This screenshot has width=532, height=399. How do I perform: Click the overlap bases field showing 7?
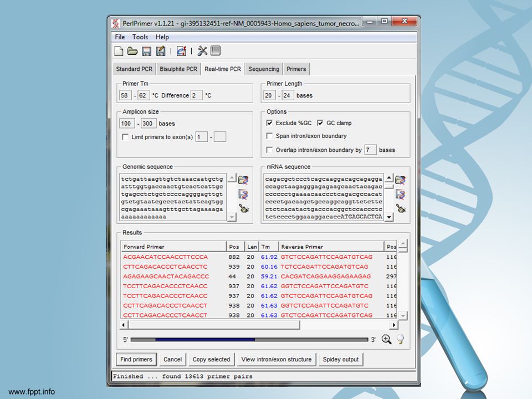[370, 150]
